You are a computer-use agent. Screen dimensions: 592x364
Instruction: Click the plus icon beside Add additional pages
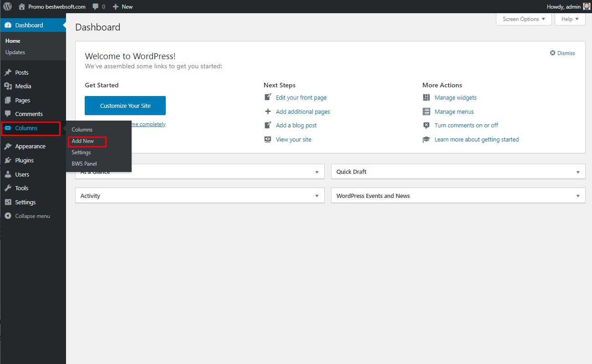click(x=268, y=111)
